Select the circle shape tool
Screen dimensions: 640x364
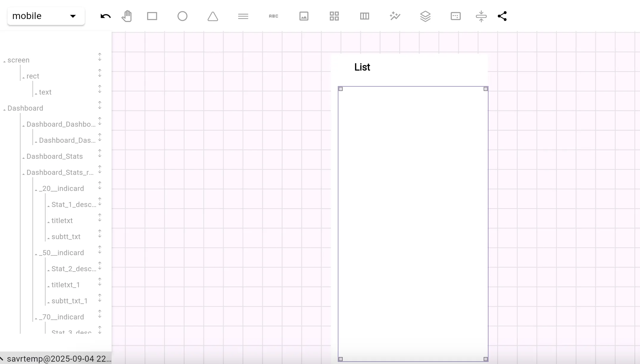click(182, 16)
